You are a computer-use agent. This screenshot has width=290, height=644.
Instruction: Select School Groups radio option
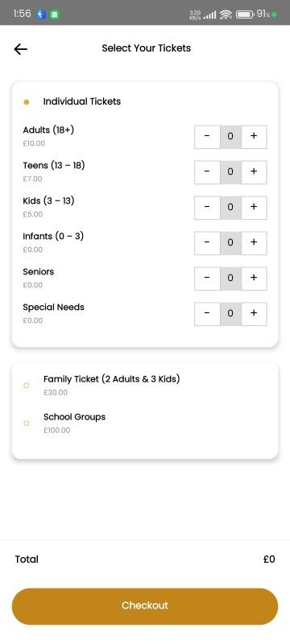27,423
